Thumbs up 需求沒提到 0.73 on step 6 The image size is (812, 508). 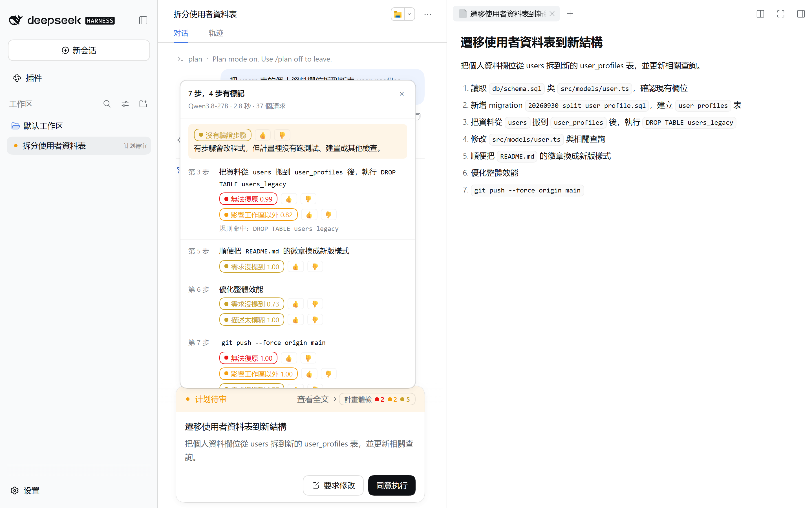coord(295,304)
